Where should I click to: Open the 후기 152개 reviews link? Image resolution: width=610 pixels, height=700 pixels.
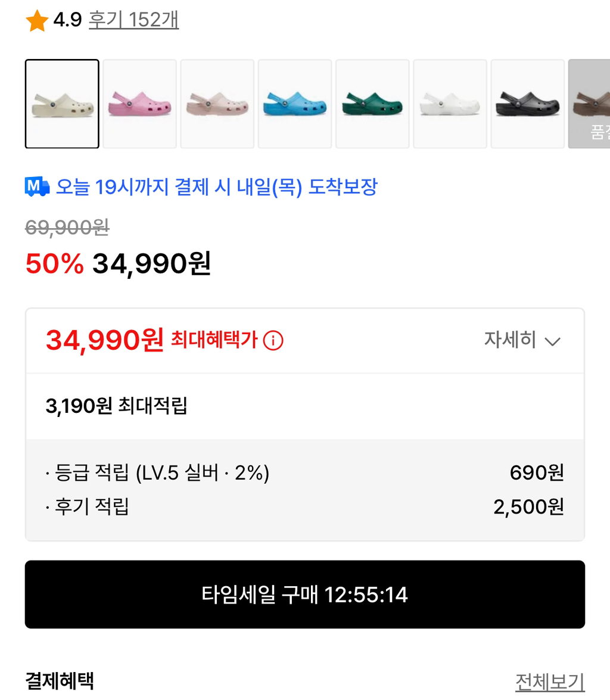pos(133,20)
